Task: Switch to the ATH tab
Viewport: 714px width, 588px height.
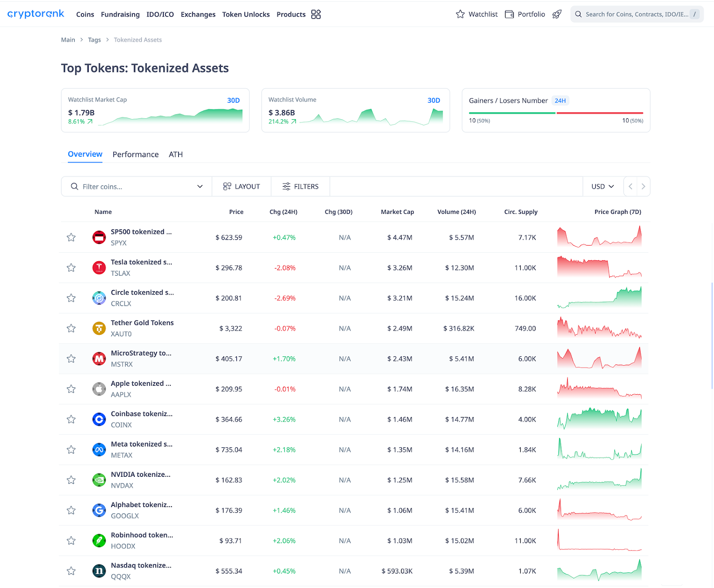Action: coord(176,154)
